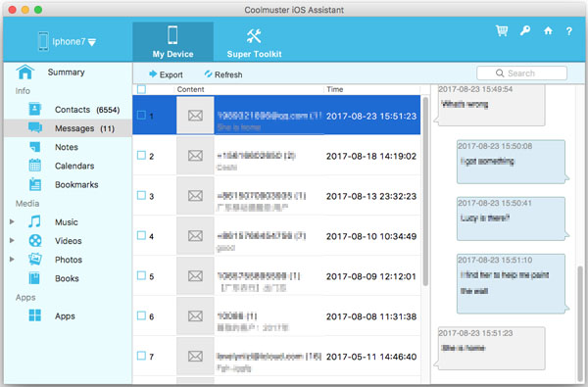Viewport: 588px width, 387px height.
Task: Expand the Photos tree arrow
Action: (x=12, y=259)
